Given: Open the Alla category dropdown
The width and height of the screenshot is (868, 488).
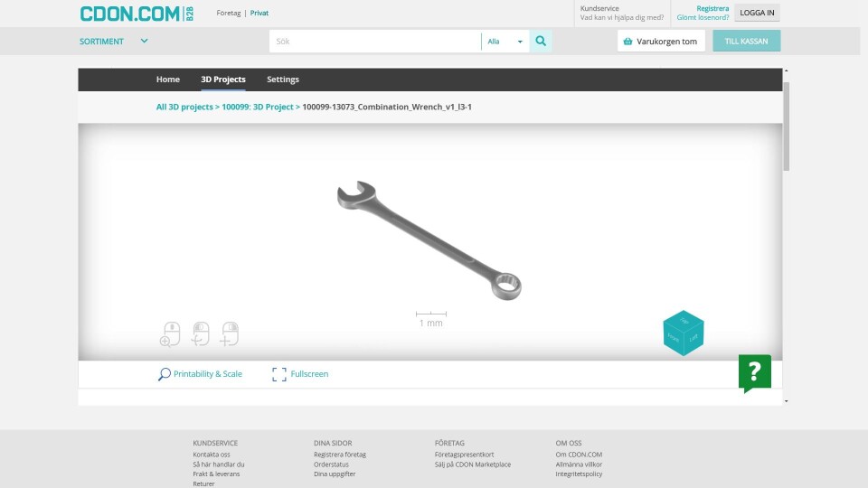Looking at the screenshot, I should pos(505,42).
